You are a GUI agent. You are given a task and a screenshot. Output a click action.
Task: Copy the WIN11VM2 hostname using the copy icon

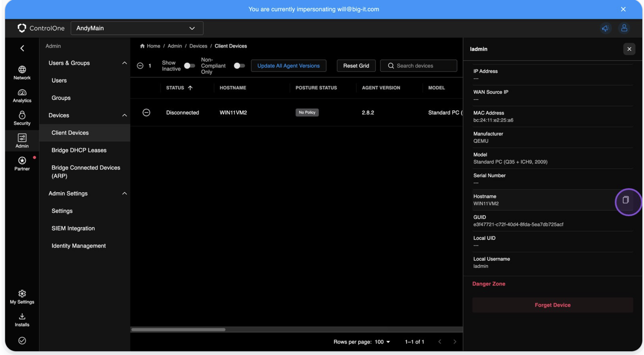[x=626, y=200]
